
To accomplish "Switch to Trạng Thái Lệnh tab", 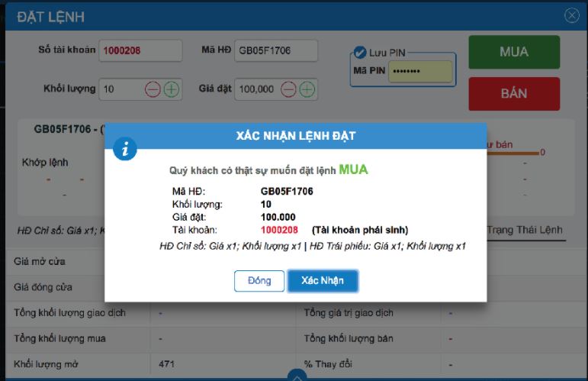I will tap(525, 230).
